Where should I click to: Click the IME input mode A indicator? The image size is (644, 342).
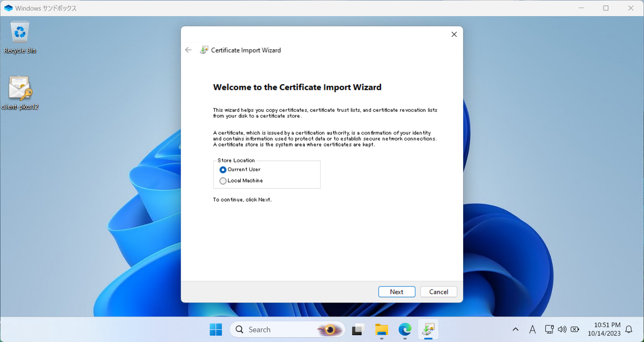coord(533,330)
